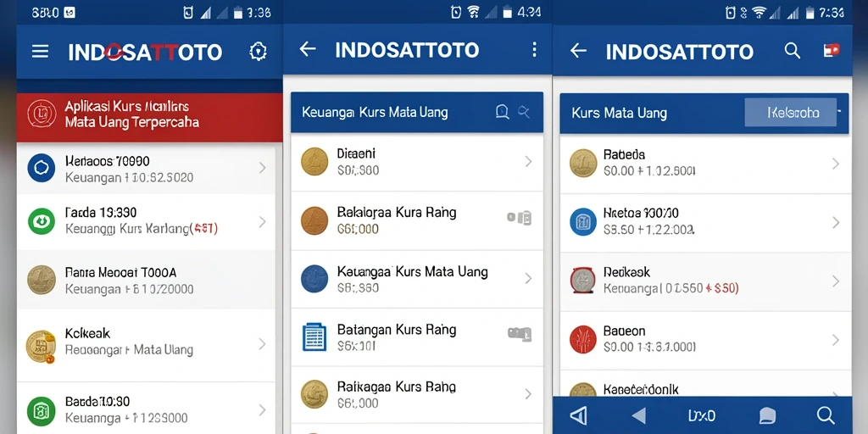Tap search icon in bottom navigation bar
The width and height of the screenshot is (868, 434).
tap(826, 415)
